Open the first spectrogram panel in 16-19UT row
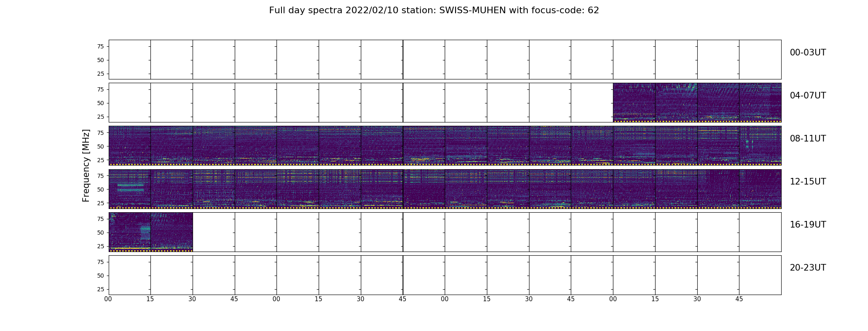 coord(130,232)
